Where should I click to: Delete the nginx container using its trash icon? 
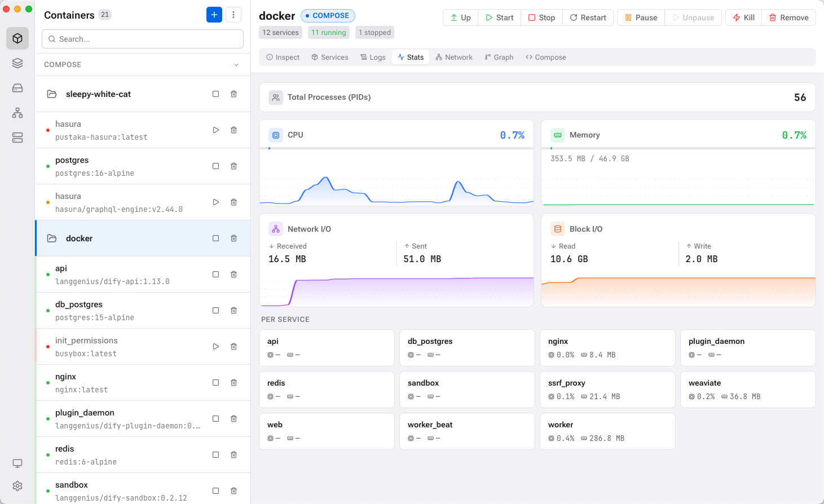tap(233, 382)
